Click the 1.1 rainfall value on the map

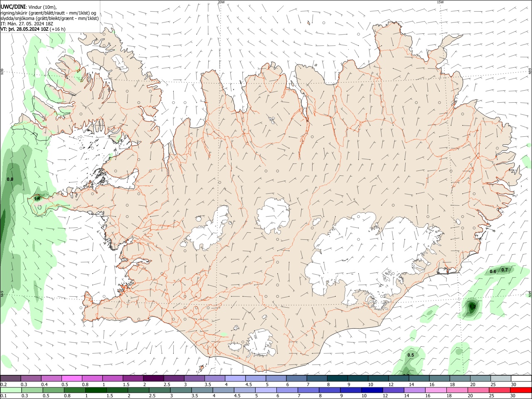[x=37, y=199]
